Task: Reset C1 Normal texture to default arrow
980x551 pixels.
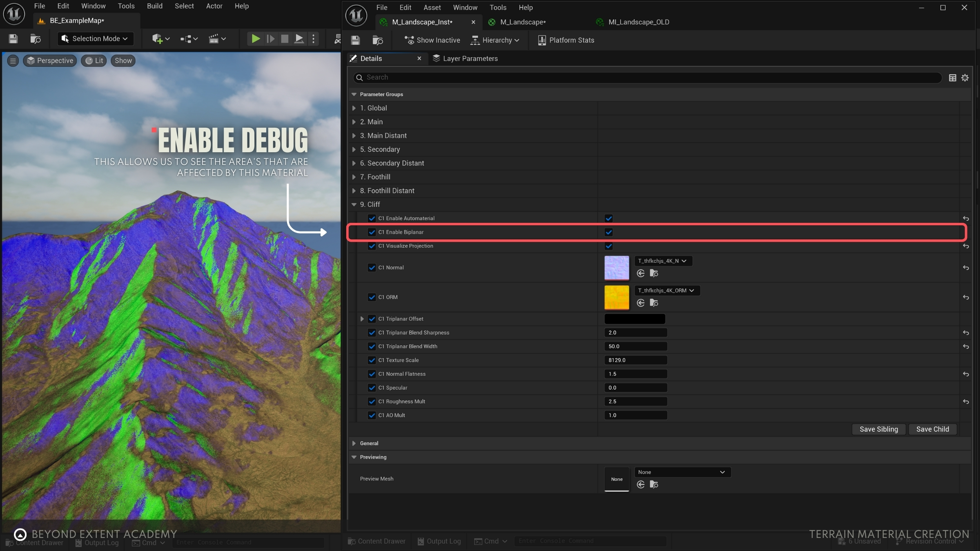Action: click(966, 268)
